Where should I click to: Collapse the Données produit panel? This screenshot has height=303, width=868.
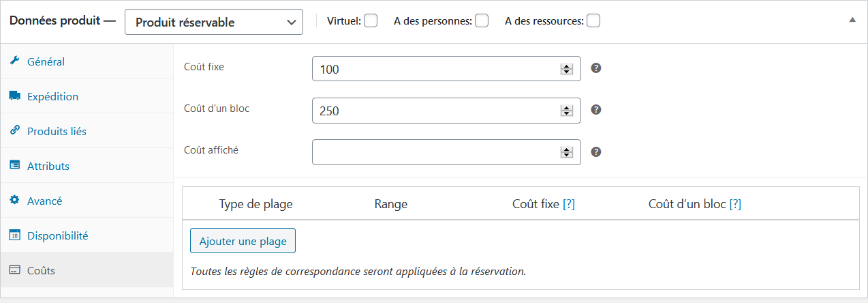852,20
